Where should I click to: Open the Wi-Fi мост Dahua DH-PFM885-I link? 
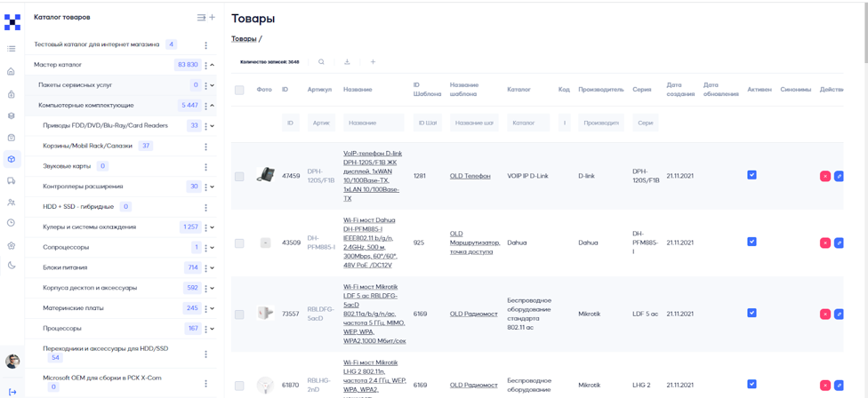(x=369, y=243)
